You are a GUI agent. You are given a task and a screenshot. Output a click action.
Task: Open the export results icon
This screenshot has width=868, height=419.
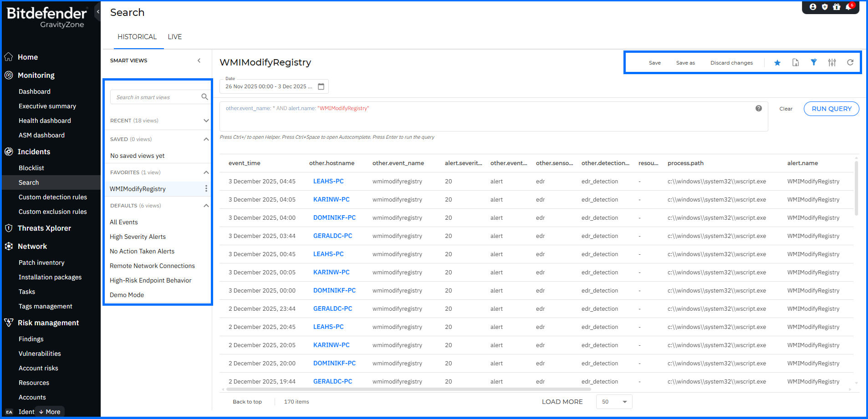[796, 62]
